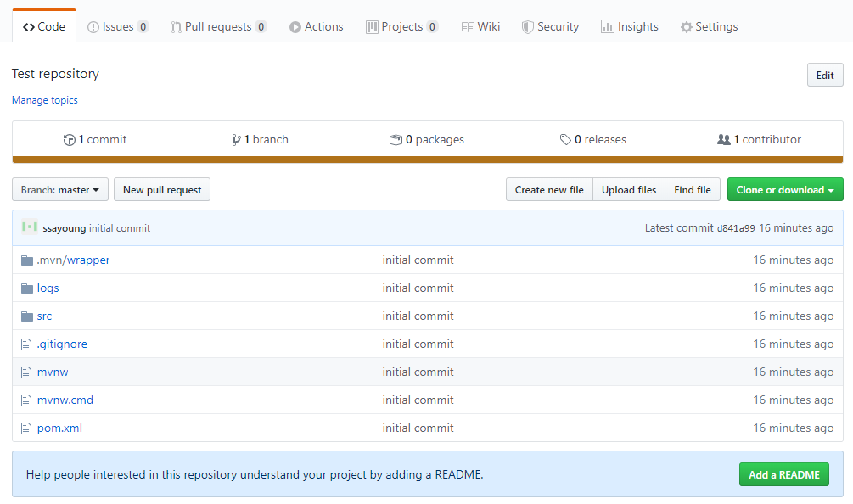Switch to the Pull requests tab
The width and height of the screenshot is (853, 504).
point(219,26)
